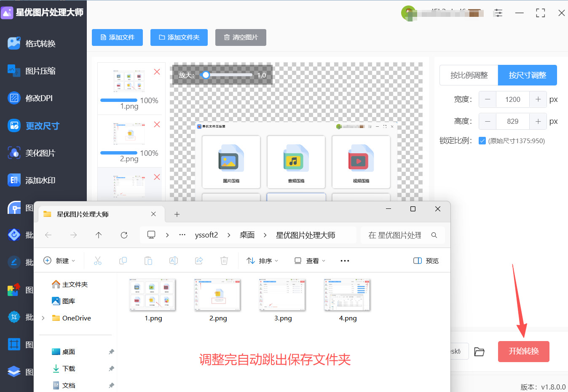Image resolution: width=568 pixels, height=392 pixels.
Task: Open the 查看 dropdown
Action: 310,261
